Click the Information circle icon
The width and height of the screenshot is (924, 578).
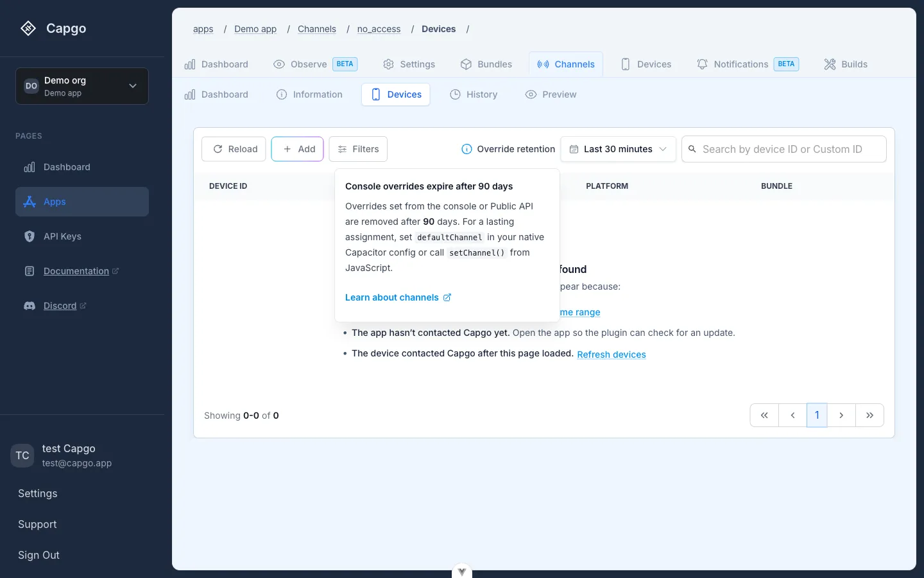pos(282,94)
